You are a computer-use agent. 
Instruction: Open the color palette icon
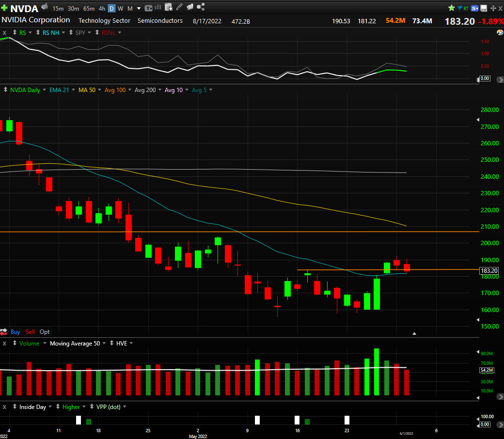click(500, 32)
